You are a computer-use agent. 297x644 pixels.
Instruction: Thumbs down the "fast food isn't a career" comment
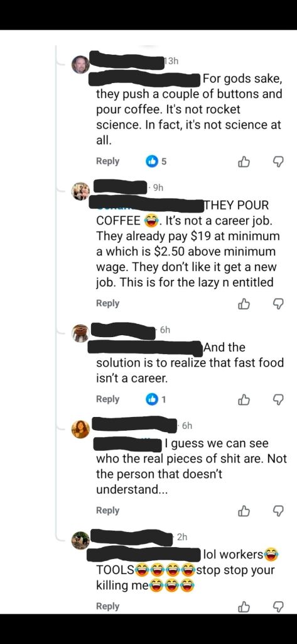tap(279, 399)
